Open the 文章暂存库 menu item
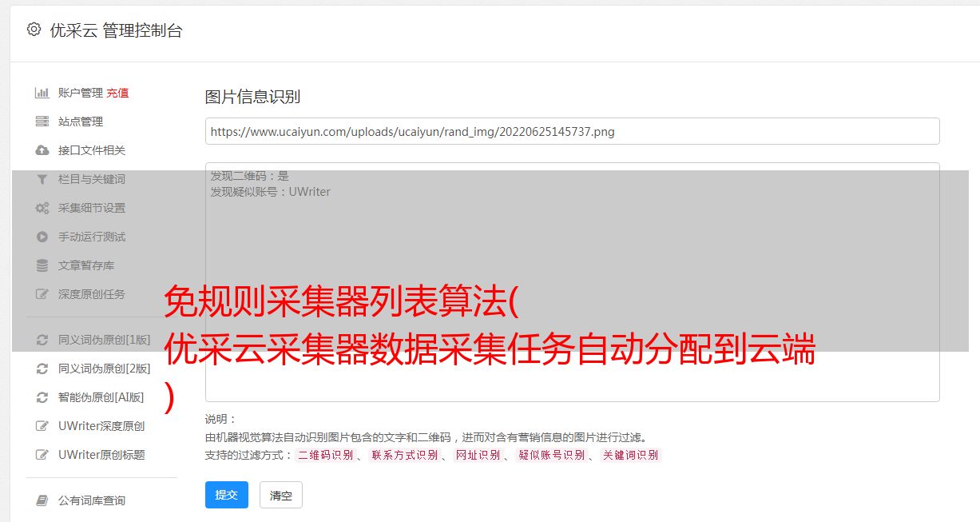 [x=86, y=265]
